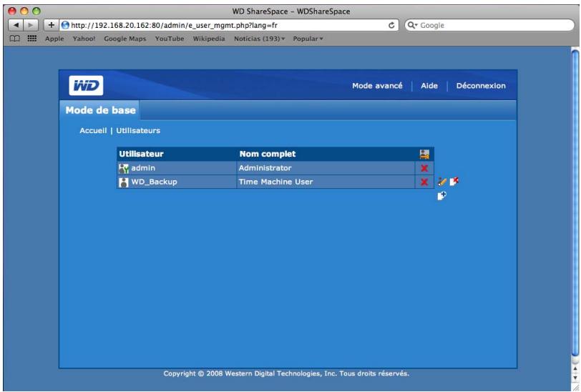Expand the Noticias (193) bookmark folder

259,39
